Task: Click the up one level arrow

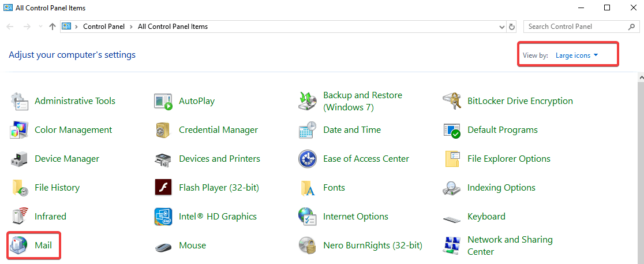Action: (x=52, y=27)
